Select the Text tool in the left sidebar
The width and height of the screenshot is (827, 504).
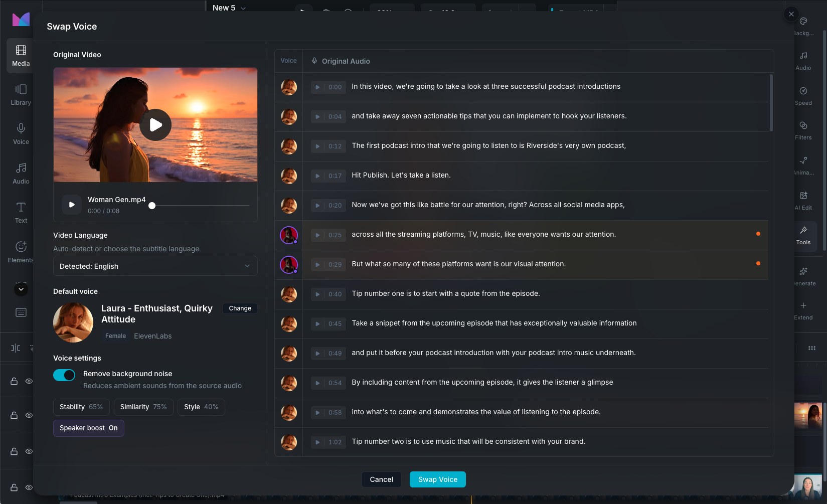point(21,211)
